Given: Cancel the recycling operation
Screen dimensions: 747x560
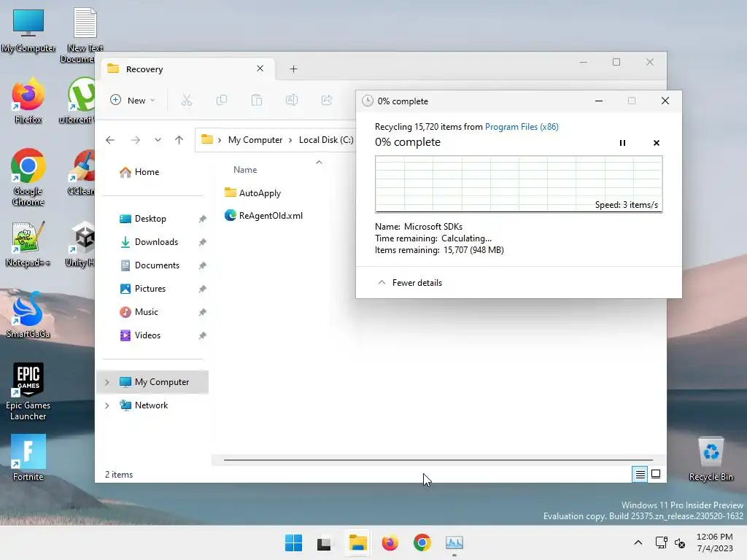Looking at the screenshot, I should 656,143.
